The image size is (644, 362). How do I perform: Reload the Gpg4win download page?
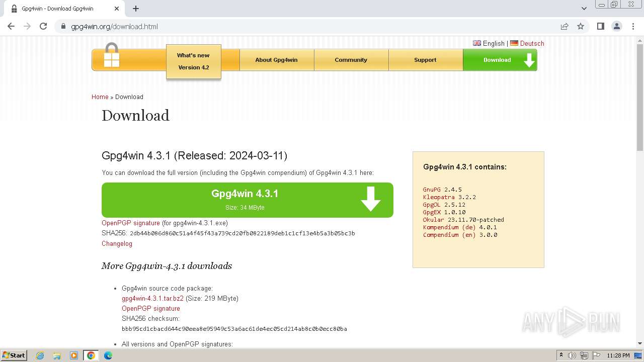43,26
